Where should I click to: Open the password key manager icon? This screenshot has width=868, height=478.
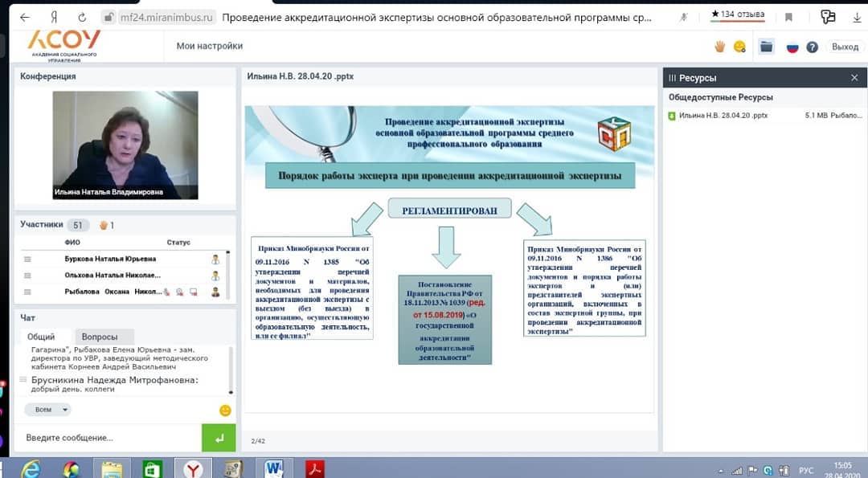click(x=828, y=17)
